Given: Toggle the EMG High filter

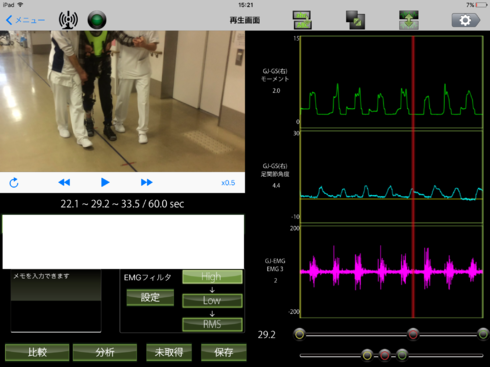Looking at the screenshot, I should (x=212, y=277).
